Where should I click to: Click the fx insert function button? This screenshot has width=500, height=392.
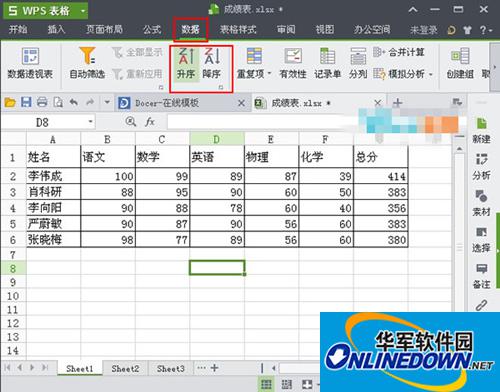click(150, 122)
